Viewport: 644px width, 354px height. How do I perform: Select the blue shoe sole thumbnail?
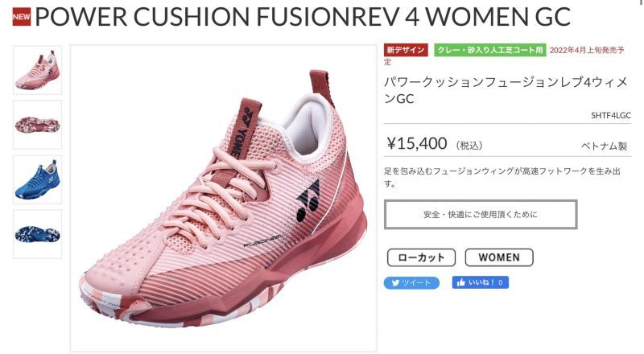pyautogui.click(x=37, y=234)
